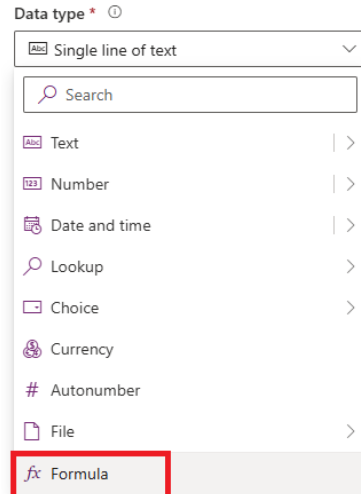Expand the Lookup submenu chevron
The width and height of the screenshot is (361, 494).
(x=350, y=267)
